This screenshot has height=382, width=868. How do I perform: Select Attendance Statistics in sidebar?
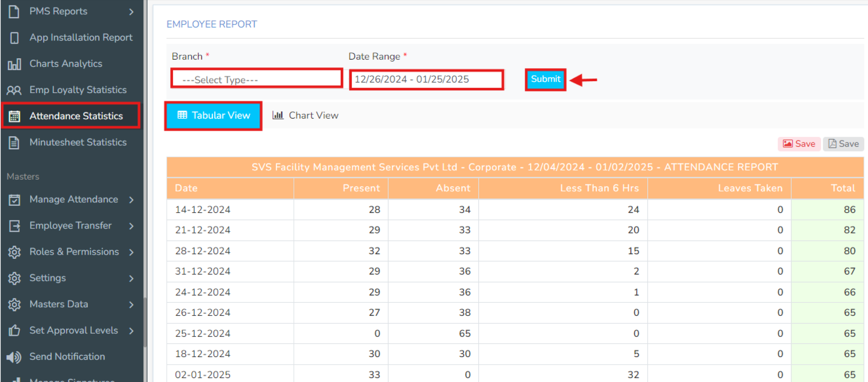tap(71, 116)
